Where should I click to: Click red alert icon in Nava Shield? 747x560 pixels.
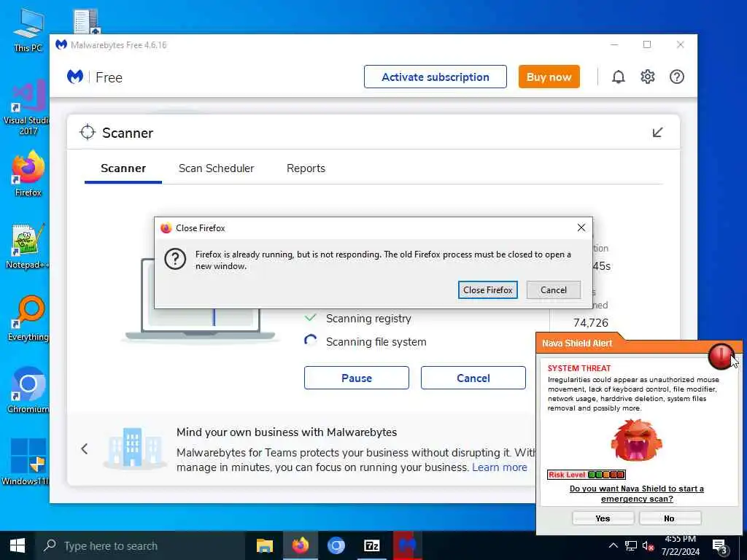click(720, 356)
